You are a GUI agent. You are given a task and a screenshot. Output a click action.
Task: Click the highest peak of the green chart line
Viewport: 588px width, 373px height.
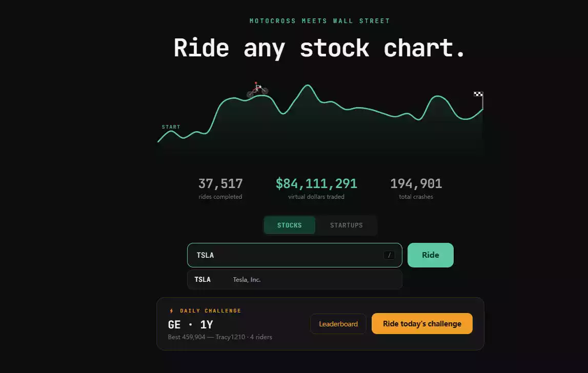(308, 86)
